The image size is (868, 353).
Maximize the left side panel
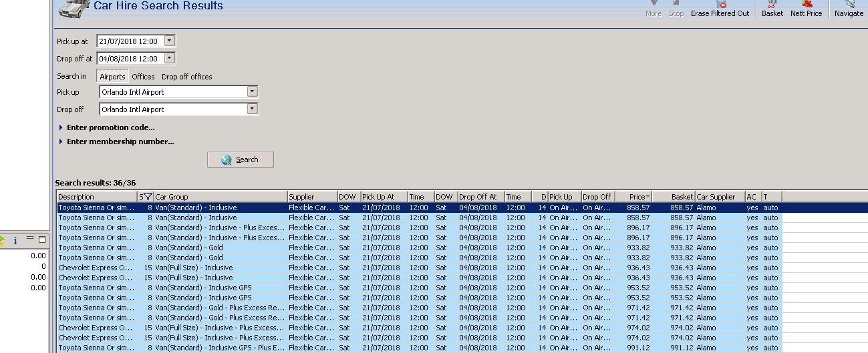tap(42, 240)
